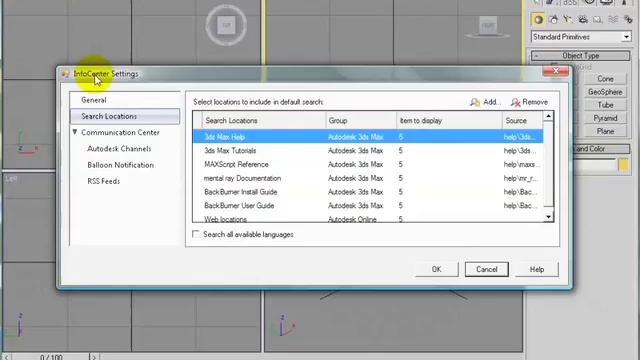Click the InfoCenter Settings title bar icon

click(66, 74)
